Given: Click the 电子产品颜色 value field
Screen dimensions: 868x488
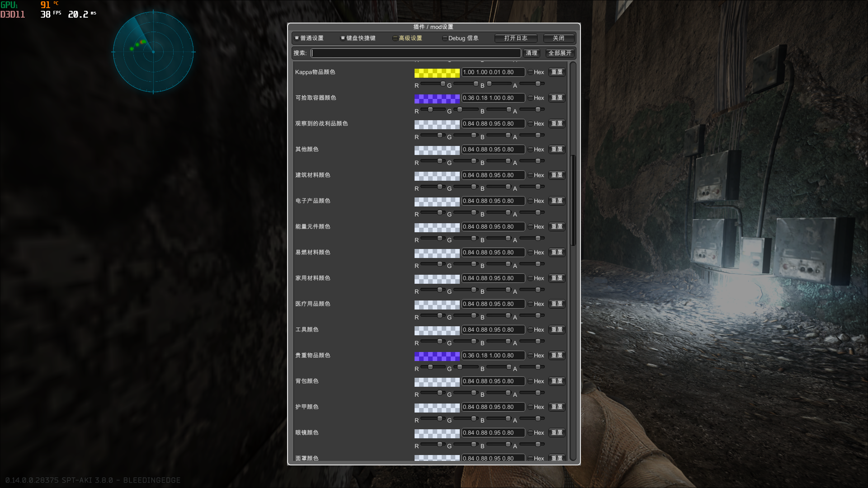Looking at the screenshot, I should (493, 201).
